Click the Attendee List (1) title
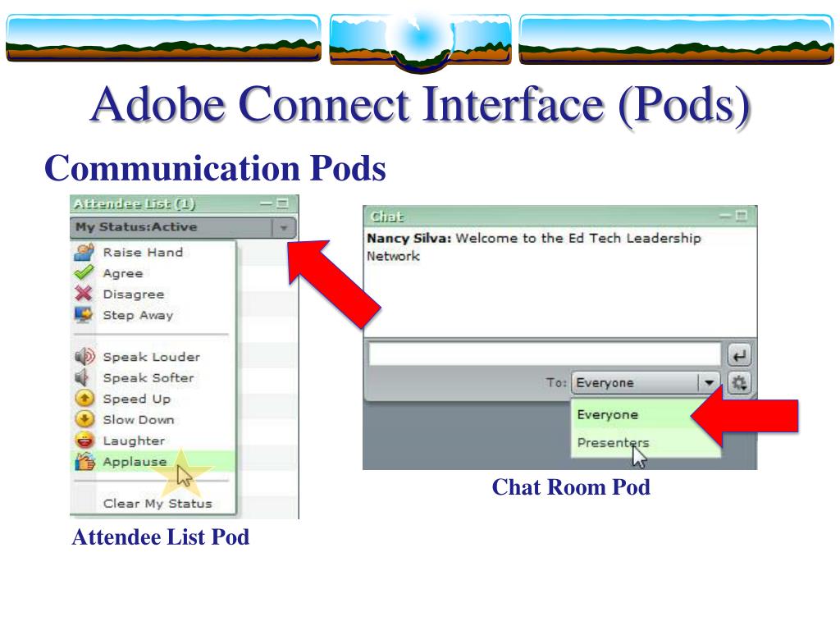The height and width of the screenshot is (630, 840). (x=134, y=203)
